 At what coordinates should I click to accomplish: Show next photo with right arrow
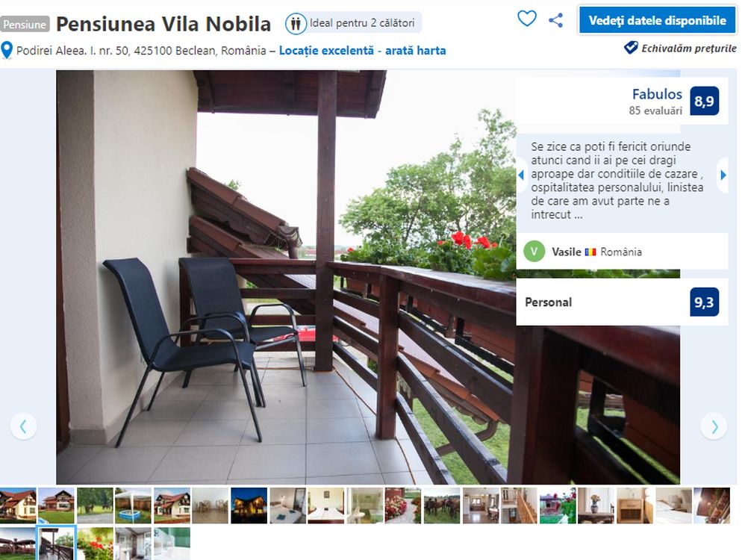click(714, 426)
